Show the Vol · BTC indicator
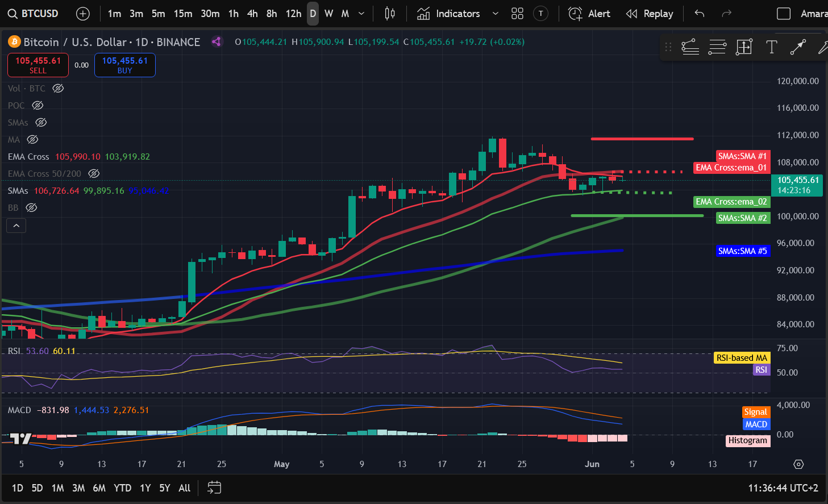 [x=58, y=89]
